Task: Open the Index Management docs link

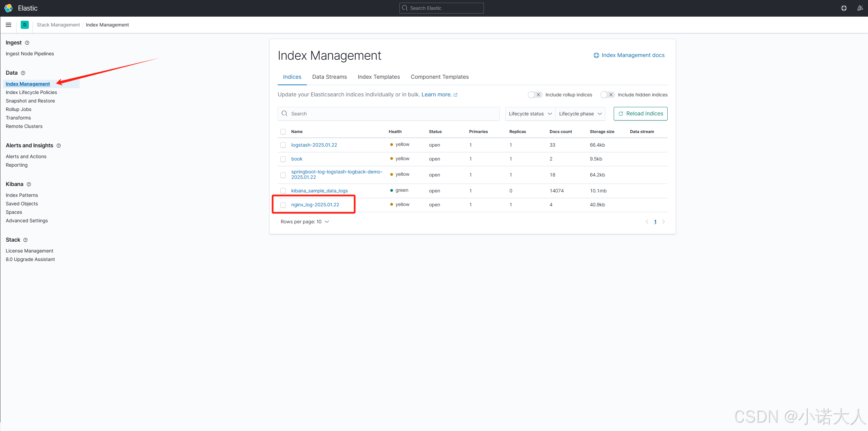Action: coord(629,55)
